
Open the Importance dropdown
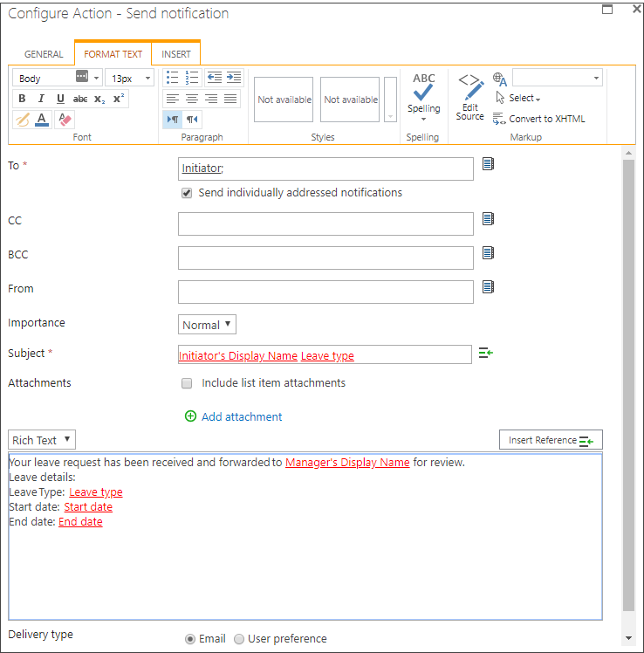pos(207,325)
